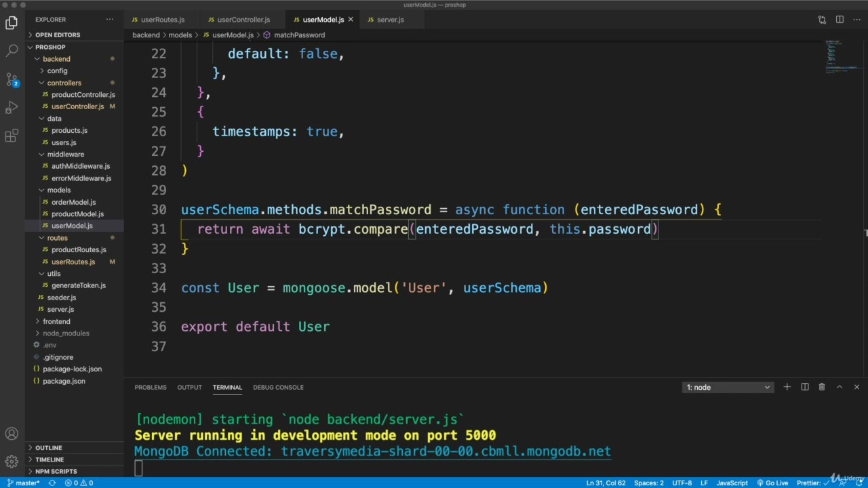Open the Manage gear settings icon
Viewport: 868px width, 488px height.
(12, 462)
